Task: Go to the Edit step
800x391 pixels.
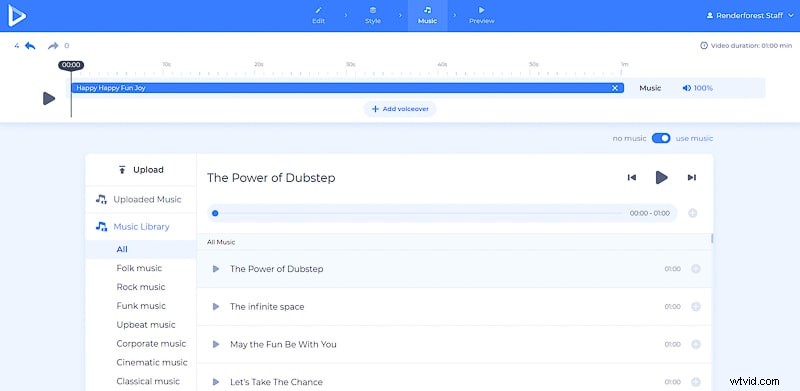Action: [x=318, y=15]
